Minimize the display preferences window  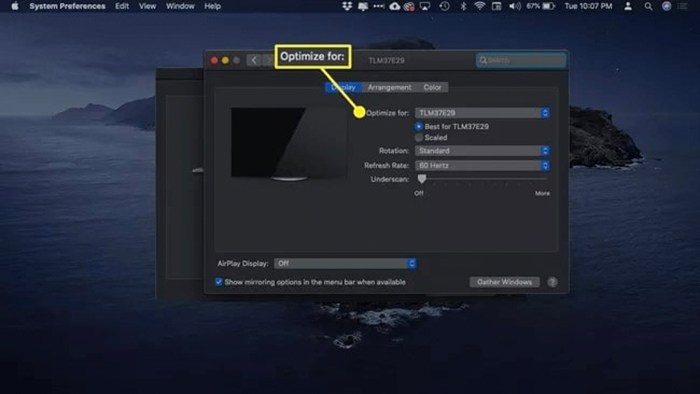225,60
